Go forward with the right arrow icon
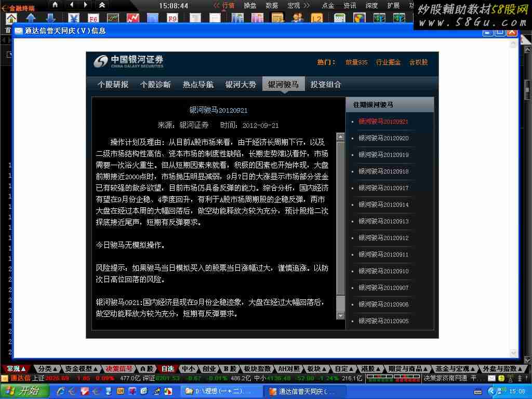This screenshot has height=399, width=532. tap(86, 5)
